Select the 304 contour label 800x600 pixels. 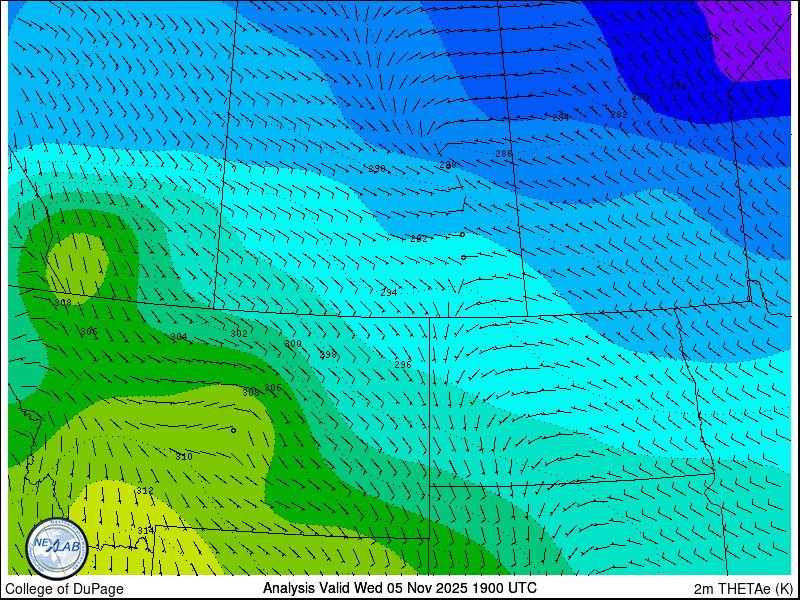coord(179,337)
